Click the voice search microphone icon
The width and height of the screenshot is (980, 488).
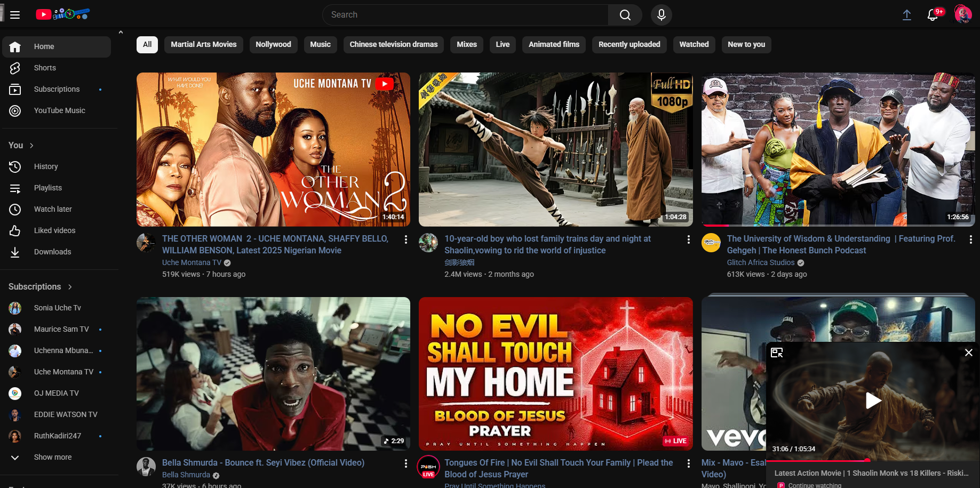pos(661,15)
